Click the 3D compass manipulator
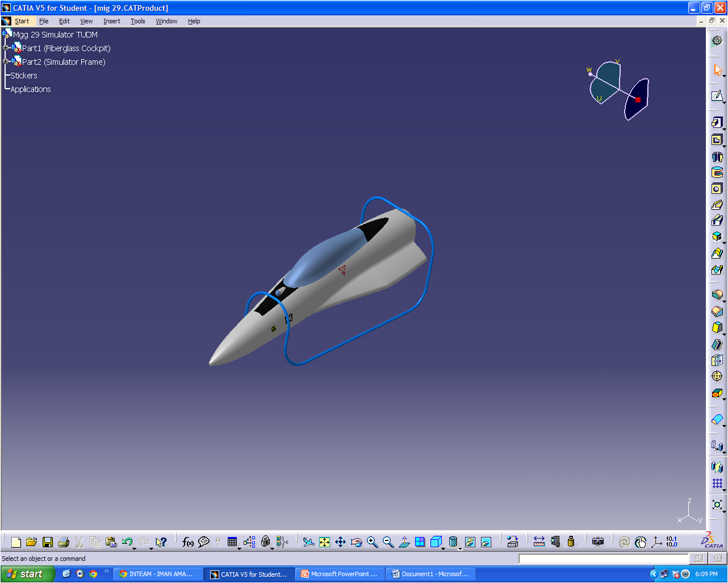 click(619, 90)
